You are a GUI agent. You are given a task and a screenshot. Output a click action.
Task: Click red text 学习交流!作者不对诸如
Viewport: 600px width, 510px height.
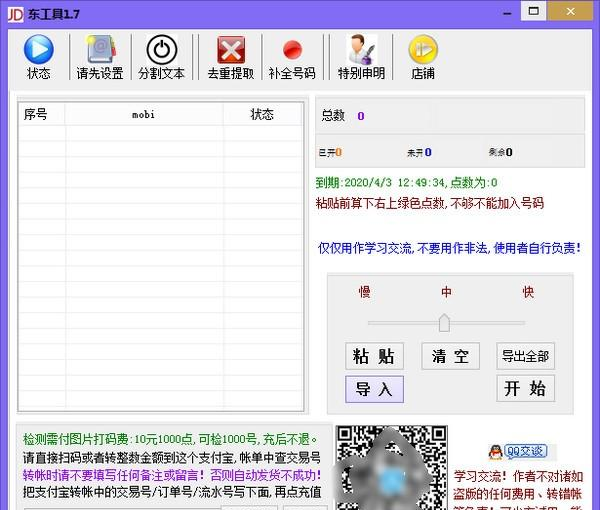point(518,476)
